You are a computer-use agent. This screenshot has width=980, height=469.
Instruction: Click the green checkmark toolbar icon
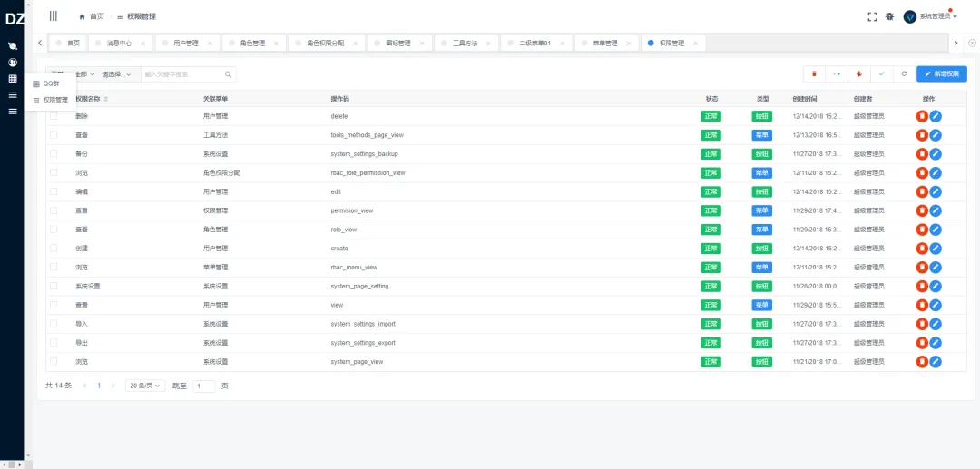(x=880, y=73)
